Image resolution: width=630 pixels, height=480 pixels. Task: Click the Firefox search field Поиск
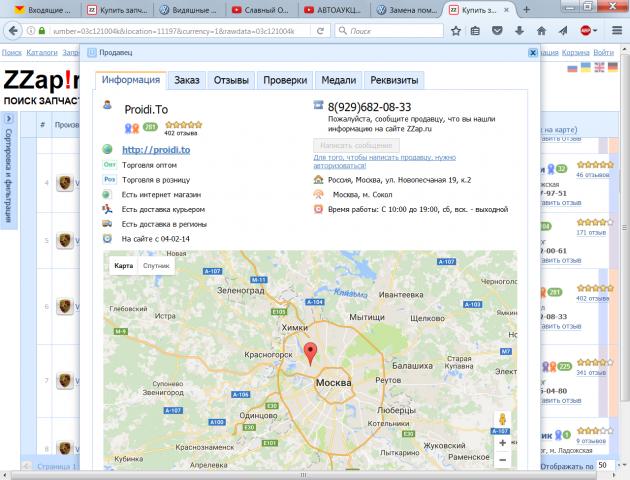tap(389, 31)
